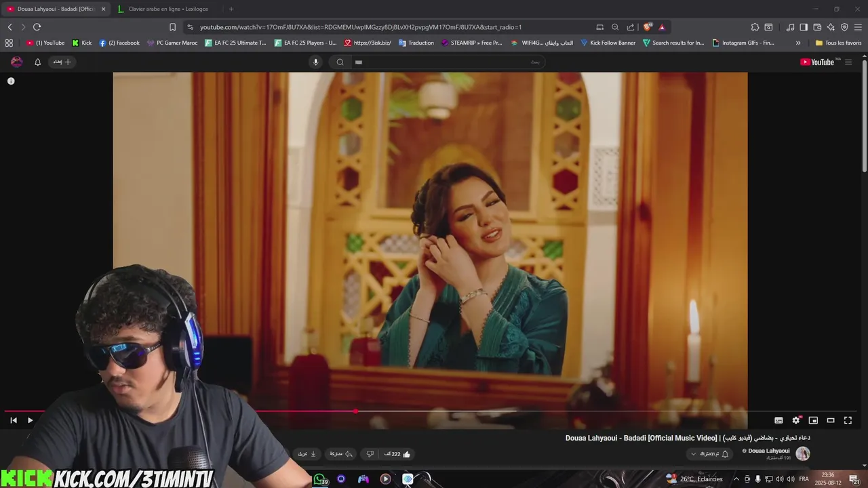Open the Brave Rewards triangle icon

pos(662,27)
